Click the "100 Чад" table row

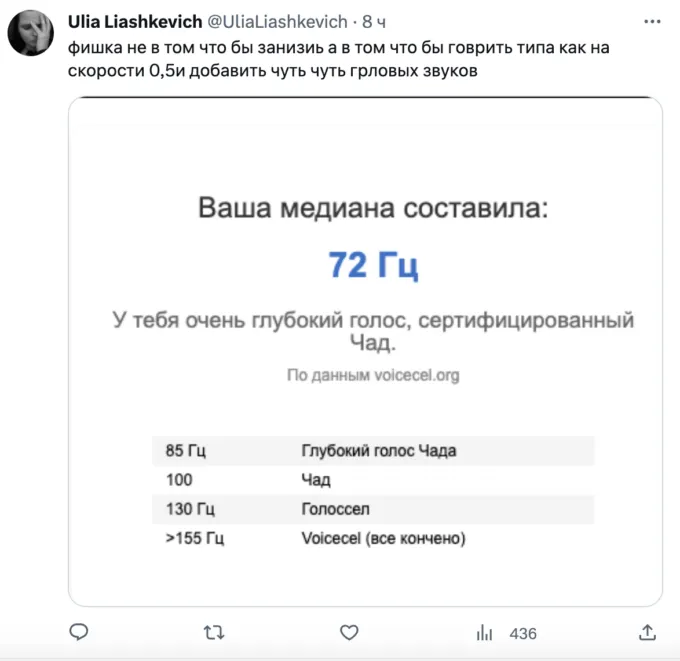373,480
